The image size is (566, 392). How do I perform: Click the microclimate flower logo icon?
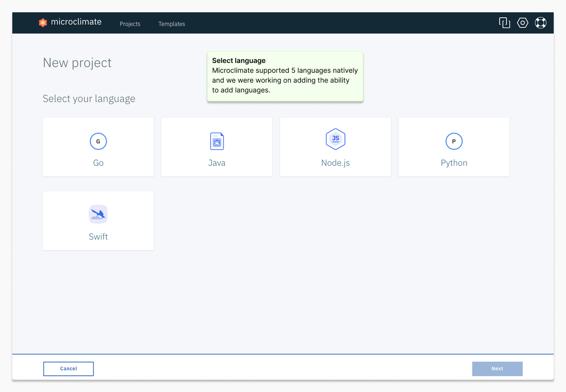(x=43, y=23)
